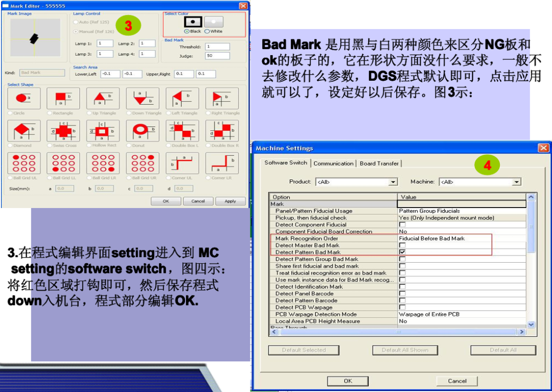Enable Detect PCB Warpage checkbox
Screen dimensions: 552x392
tap(402, 307)
